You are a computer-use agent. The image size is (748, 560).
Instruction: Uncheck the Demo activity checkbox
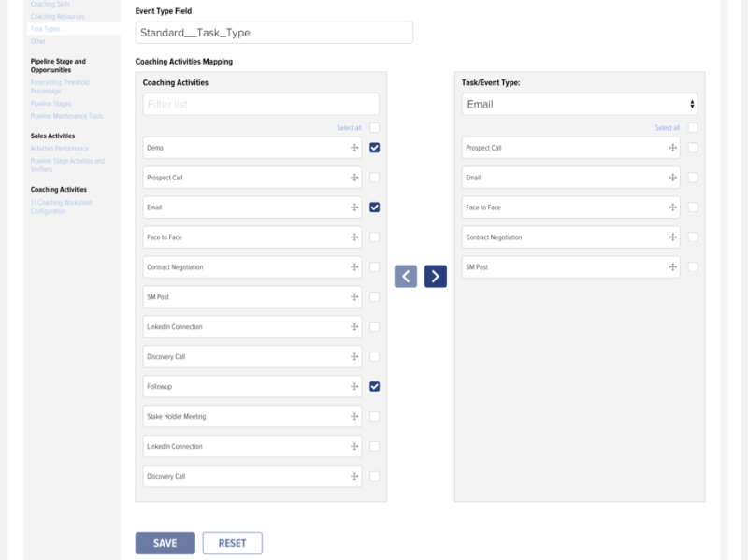376,147
